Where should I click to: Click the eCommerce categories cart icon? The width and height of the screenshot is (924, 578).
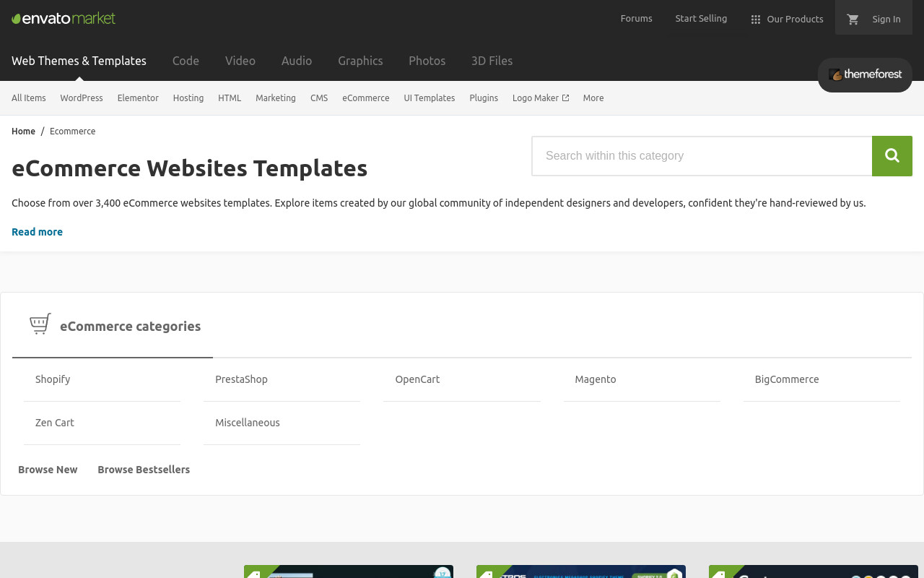pos(40,324)
